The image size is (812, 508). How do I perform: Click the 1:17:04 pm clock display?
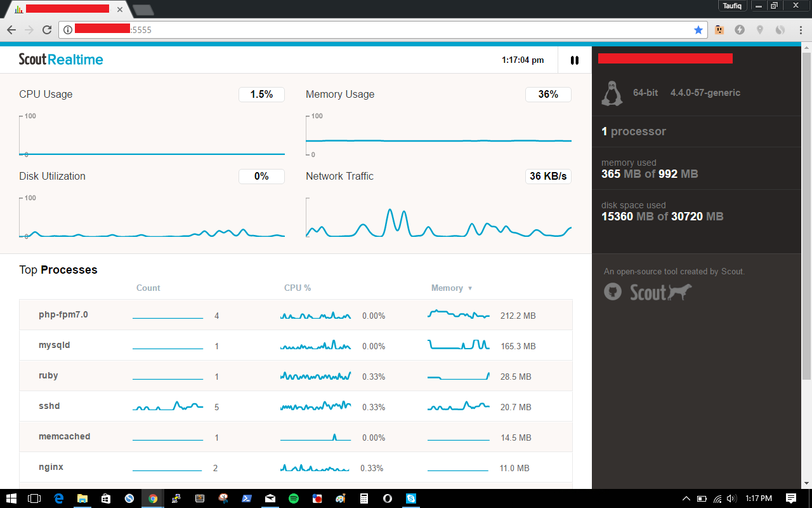pos(523,60)
